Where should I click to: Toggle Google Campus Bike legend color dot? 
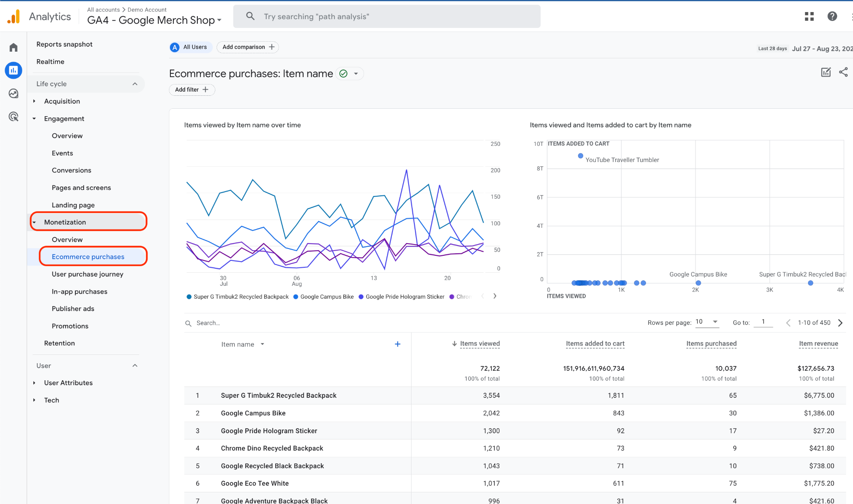click(x=296, y=297)
